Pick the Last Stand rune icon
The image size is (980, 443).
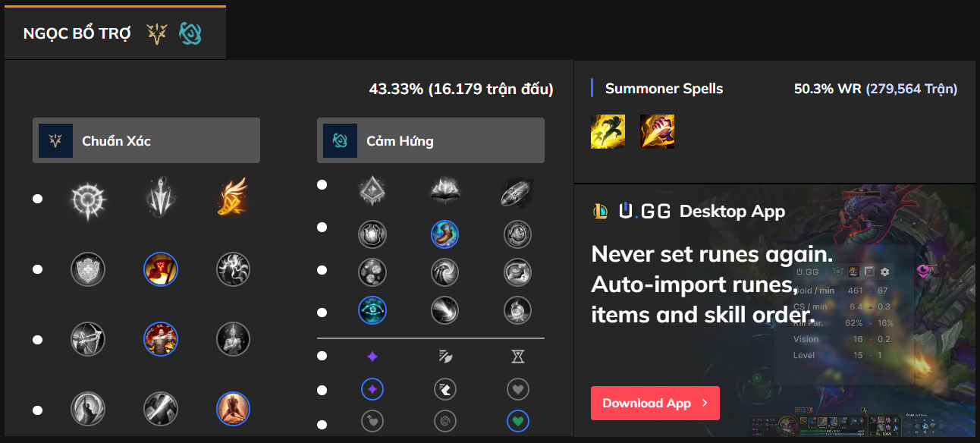coord(234,409)
